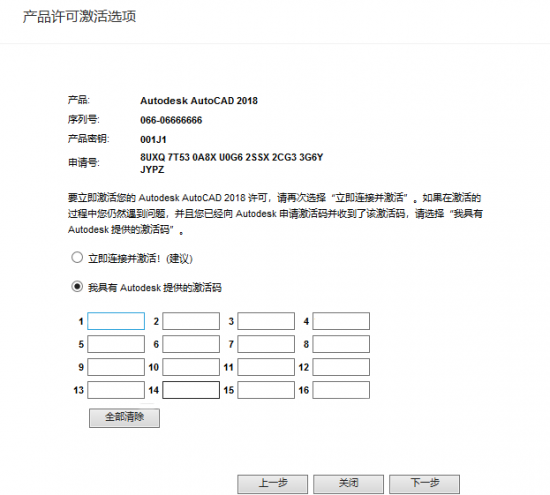Focus activation code field 7
Viewport: 550px width, 495px height.
[266, 344]
